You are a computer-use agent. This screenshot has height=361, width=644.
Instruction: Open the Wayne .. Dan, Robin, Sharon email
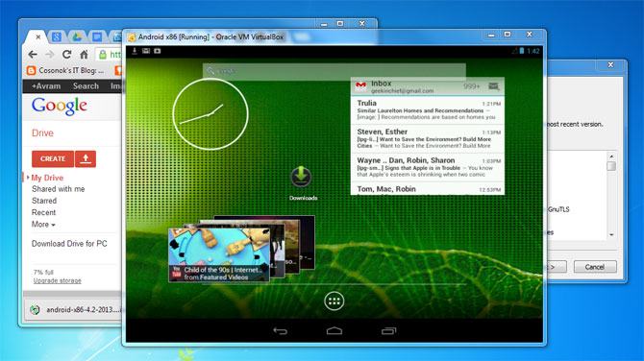coord(427,167)
